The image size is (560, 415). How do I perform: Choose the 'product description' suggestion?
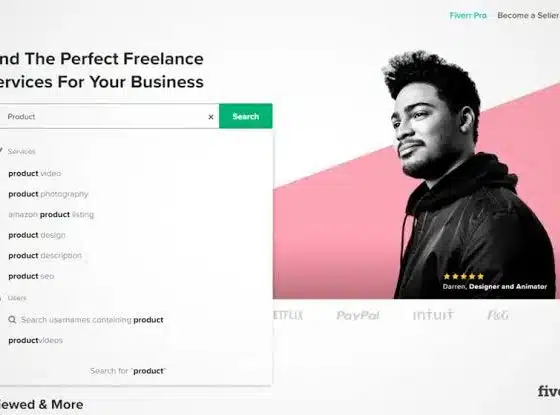click(45, 256)
